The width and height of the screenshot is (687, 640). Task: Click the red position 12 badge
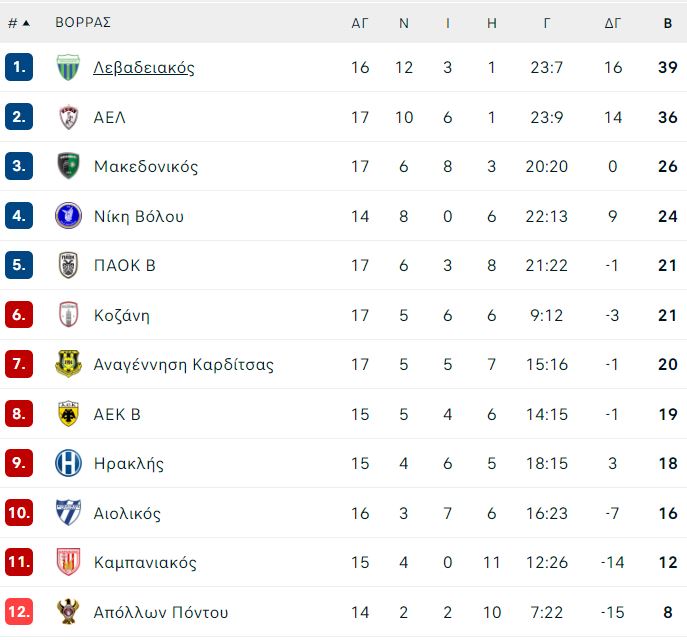pyautogui.click(x=19, y=612)
